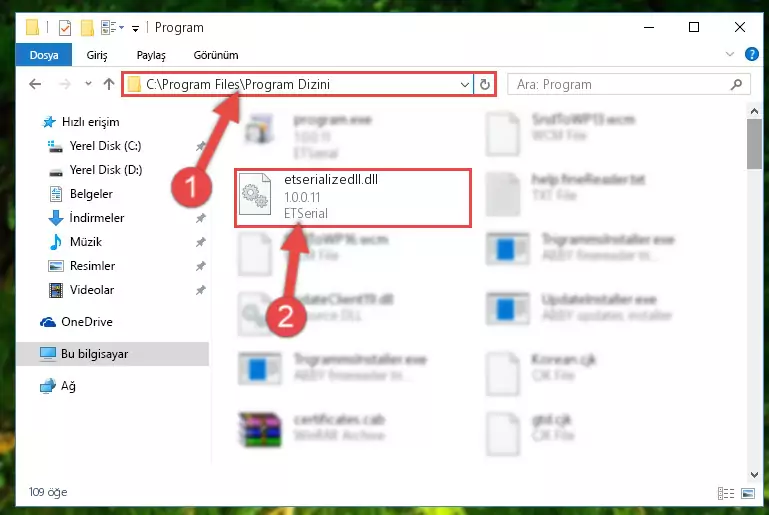
Task: Select the etserializedll.dll file
Action: pos(353,198)
